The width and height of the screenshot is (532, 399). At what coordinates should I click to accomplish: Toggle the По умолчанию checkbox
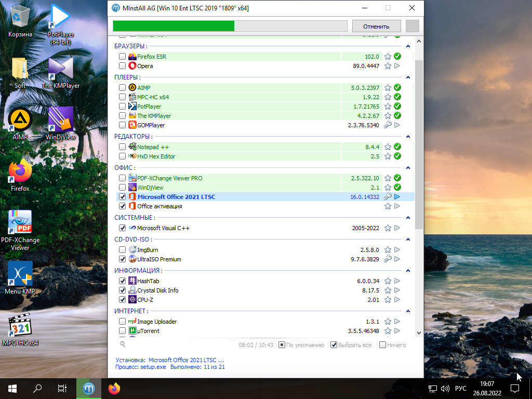tap(282, 345)
